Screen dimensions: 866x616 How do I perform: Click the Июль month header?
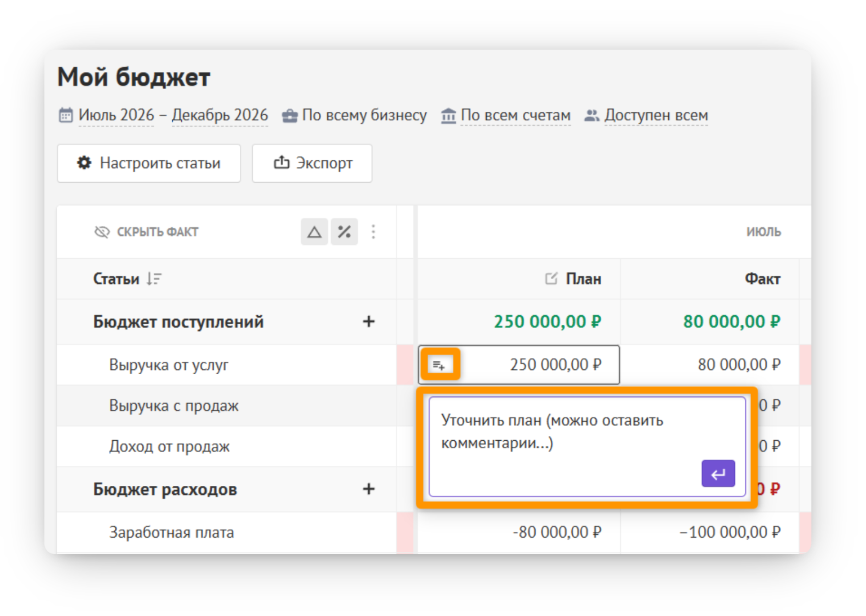[764, 232]
